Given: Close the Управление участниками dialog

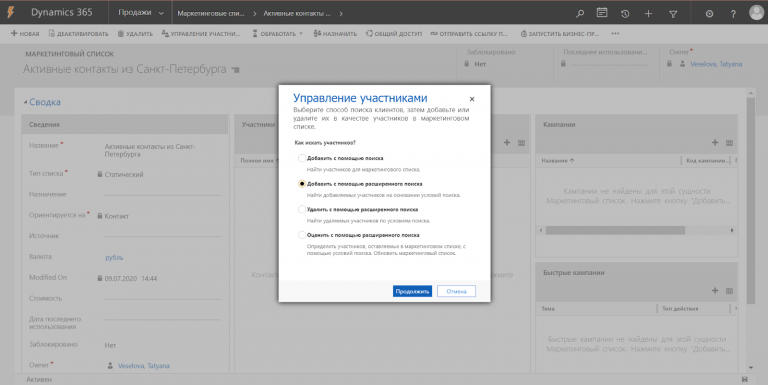Looking at the screenshot, I should (x=472, y=99).
